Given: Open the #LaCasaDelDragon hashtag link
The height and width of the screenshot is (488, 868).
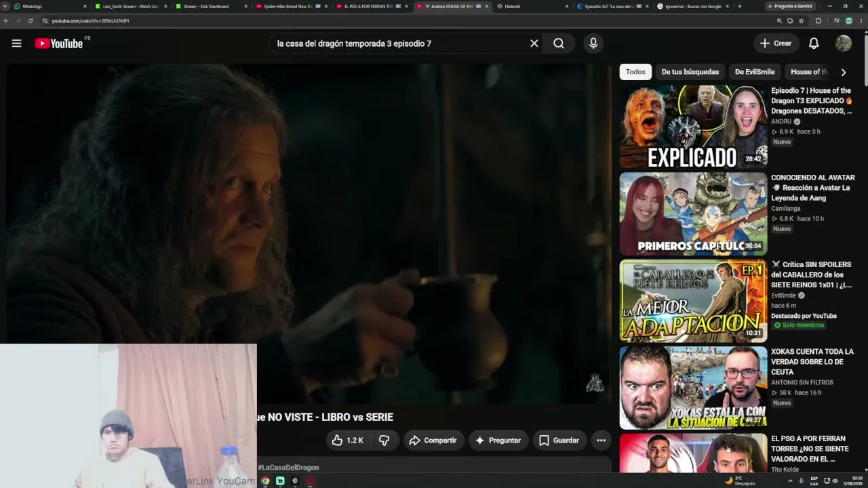Looking at the screenshot, I should (x=288, y=468).
